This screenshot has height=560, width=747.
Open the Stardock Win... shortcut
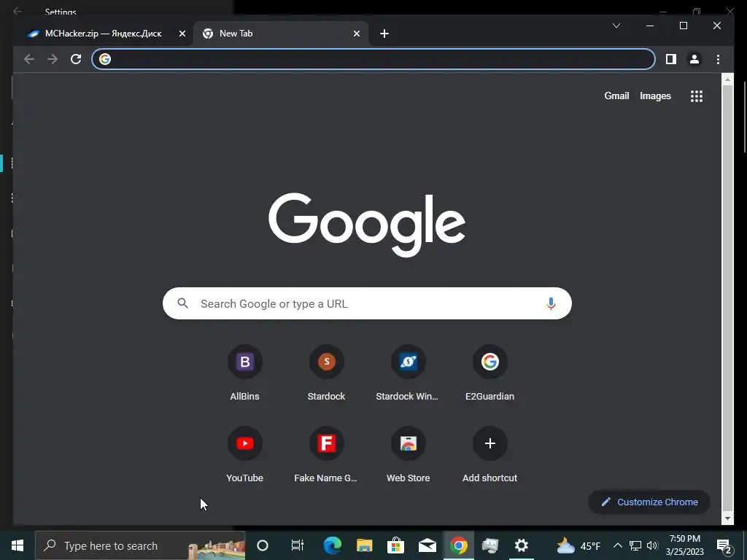pyautogui.click(x=409, y=374)
